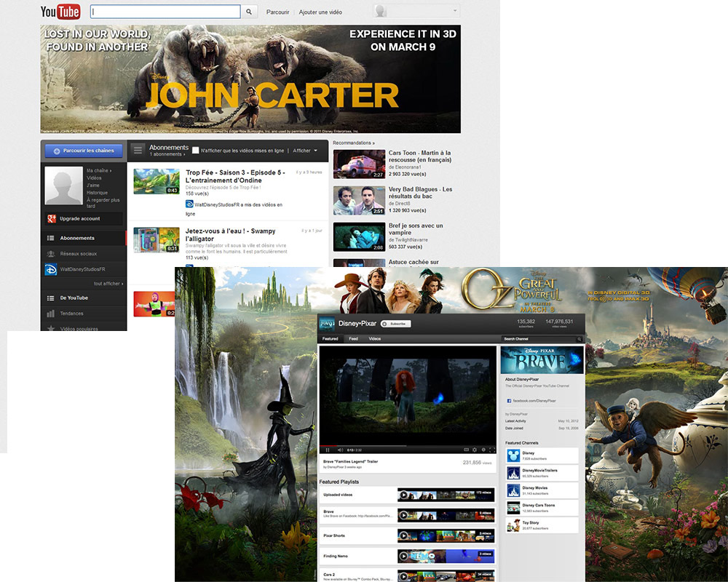Select 'Réseaux sociaux' in the sidebar
The image size is (728, 582).
point(84,254)
